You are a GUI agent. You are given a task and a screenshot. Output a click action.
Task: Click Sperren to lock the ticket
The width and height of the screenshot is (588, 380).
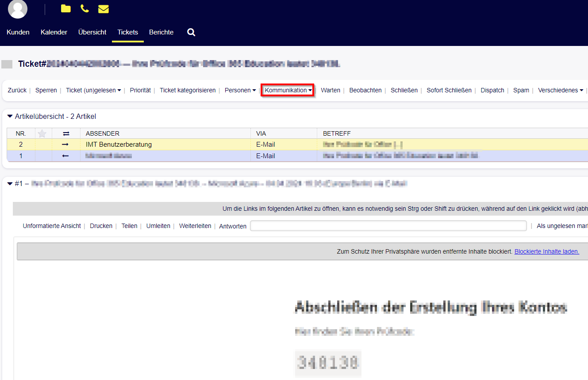point(46,90)
